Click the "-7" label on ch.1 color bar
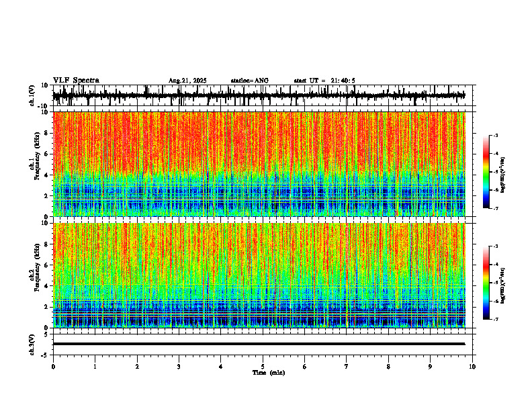 [x=495, y=208]
